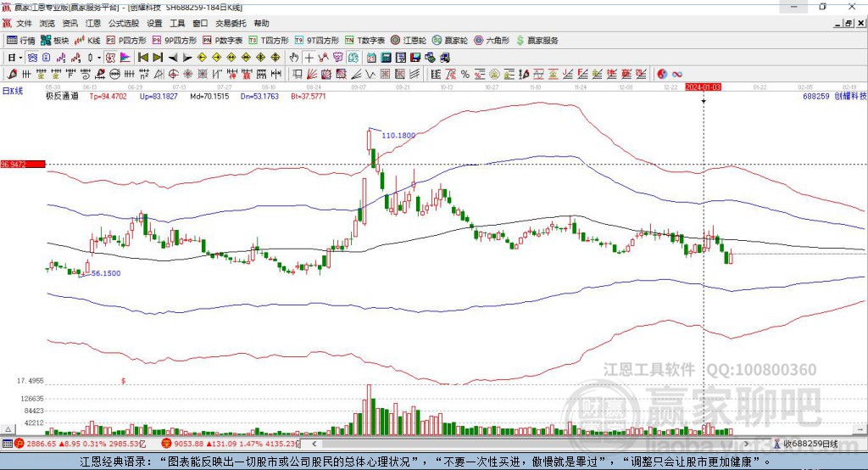Click the red circle crosshair target icon
Image resolution: width=868 pixels, height=470 pixels.
click(173, 74)
